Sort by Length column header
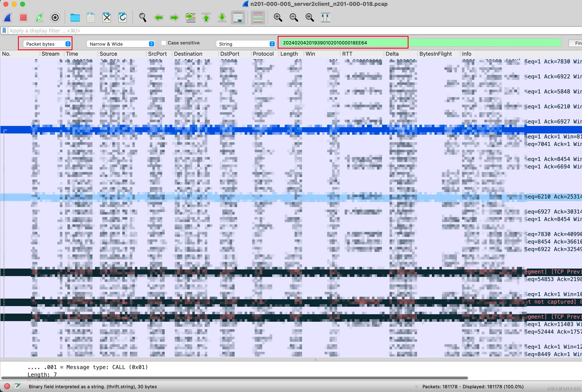Screen dimensions: 582x392 [x=291, y=54]
